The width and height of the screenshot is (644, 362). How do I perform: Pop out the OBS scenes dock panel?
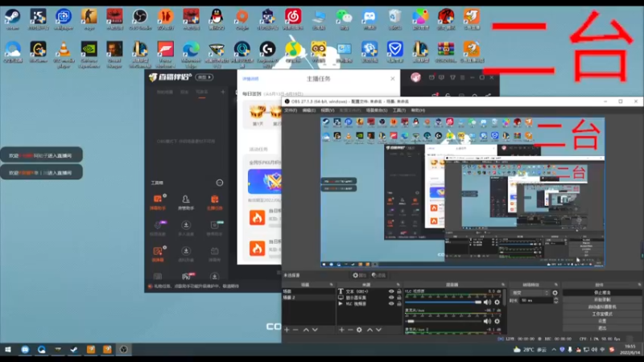[x=331, y=285]
